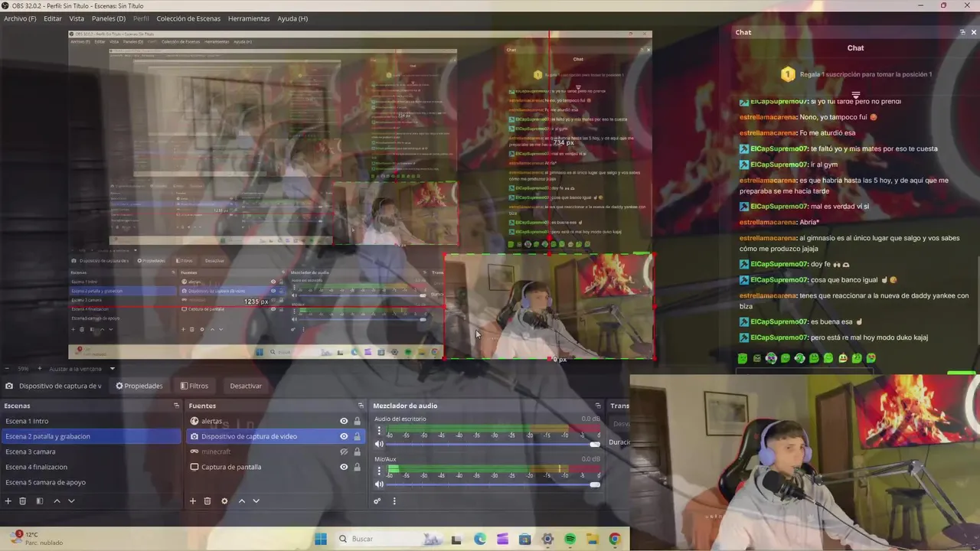The height and width of the screenshot is (551, 980).
Task: Add a new scene with the plus icon
Action: [8, 501]
